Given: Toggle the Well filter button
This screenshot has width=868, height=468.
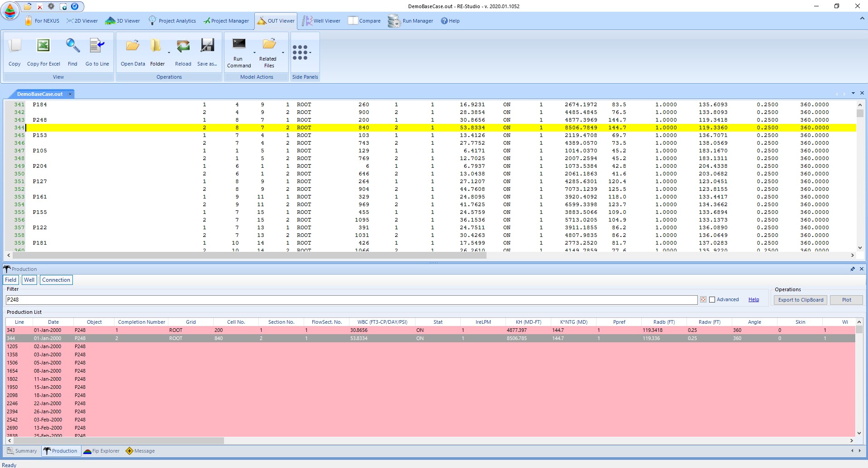Looking at the screenshot, I should [x=29, y=280].
